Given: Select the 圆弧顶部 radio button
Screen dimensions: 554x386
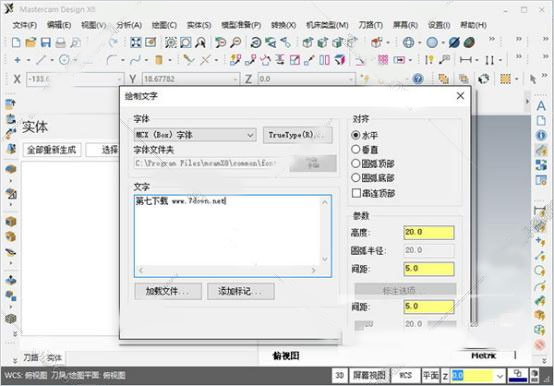Looking at the screenshot, I should 356,164.
